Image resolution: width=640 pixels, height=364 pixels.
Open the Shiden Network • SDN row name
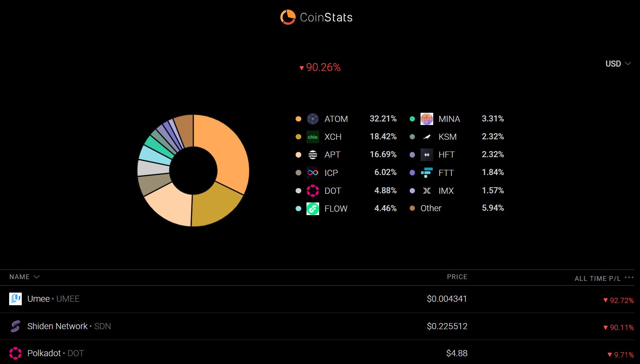coord(69,326)
